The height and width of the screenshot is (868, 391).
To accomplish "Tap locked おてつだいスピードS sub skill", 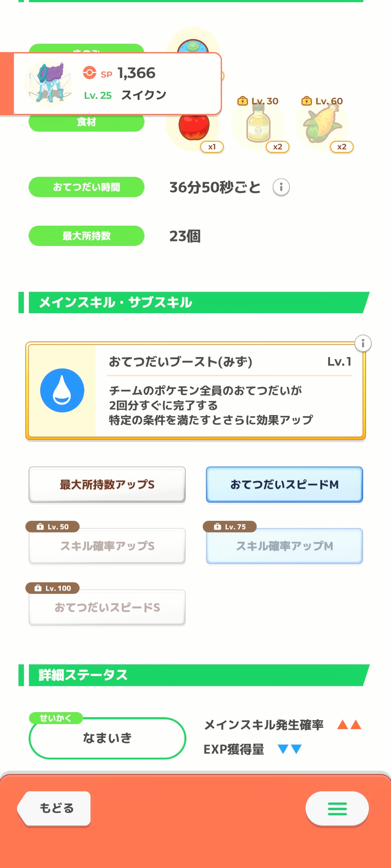I will tap(107, 608).
